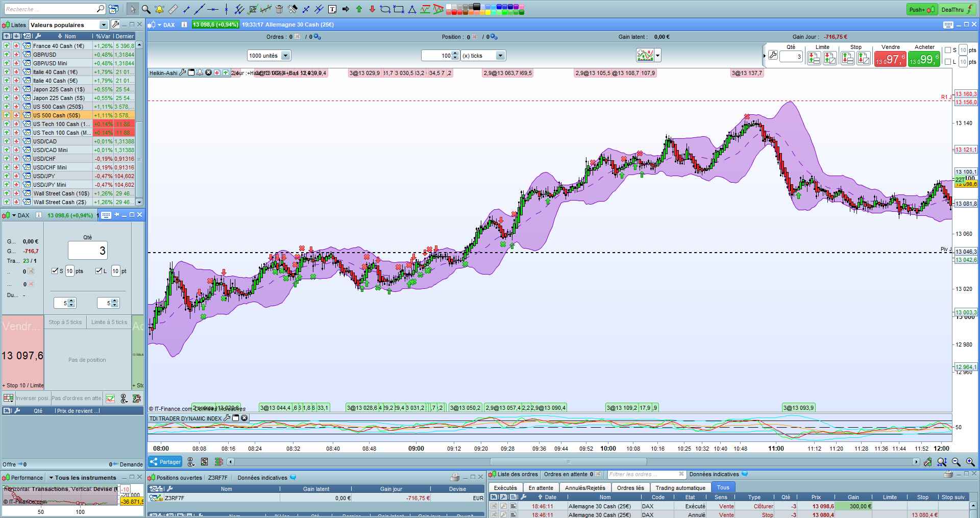Collapse the order bar with the black arrow
The image size is (980, 518).
pyautogui.click(x=765, y=56)
